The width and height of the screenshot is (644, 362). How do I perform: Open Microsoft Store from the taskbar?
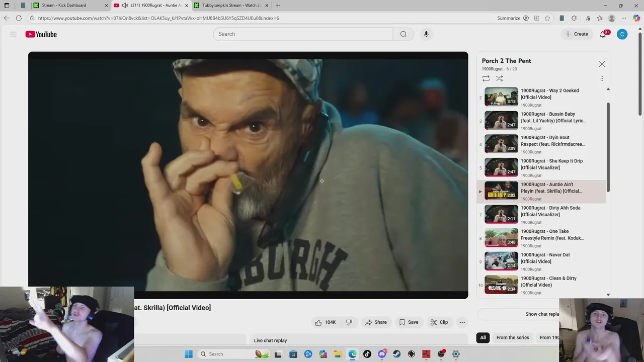293,354
